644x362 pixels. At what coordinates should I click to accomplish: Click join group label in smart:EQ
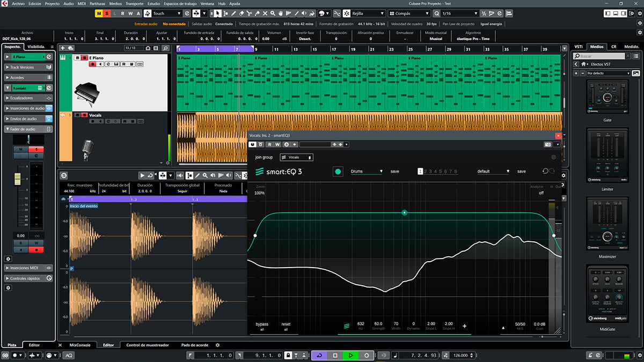coord(264,157)
